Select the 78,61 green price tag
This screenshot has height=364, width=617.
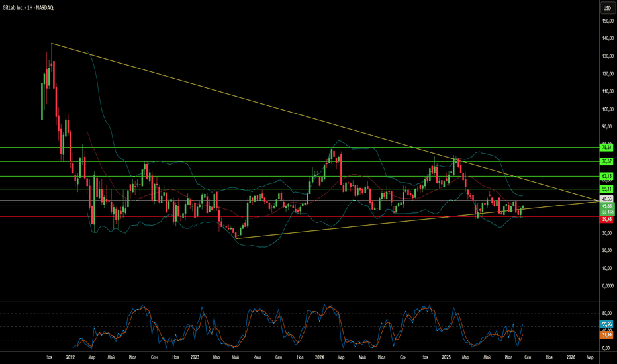tap(607, 147)
